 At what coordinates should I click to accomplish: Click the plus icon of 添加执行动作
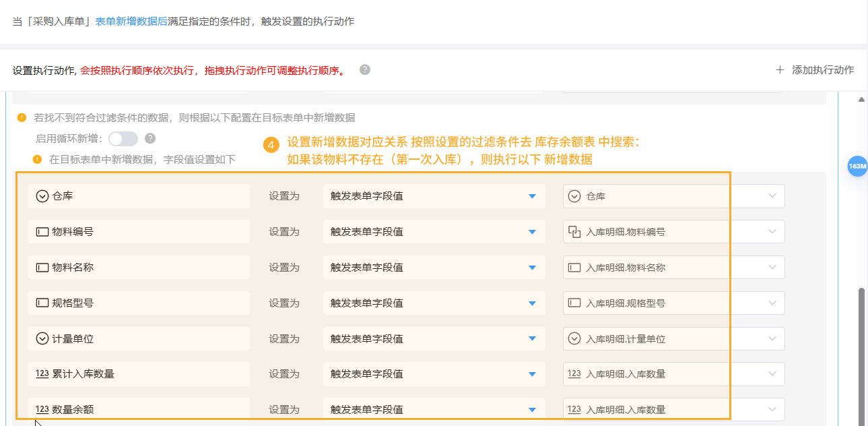tap(780, 69)
